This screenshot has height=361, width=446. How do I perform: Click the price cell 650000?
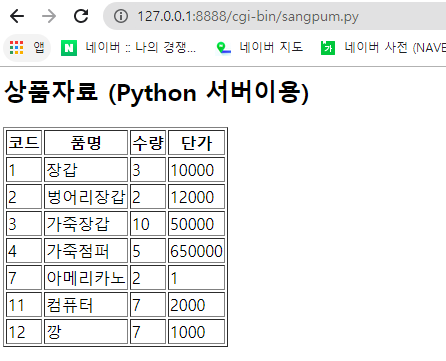pos(196,251)
